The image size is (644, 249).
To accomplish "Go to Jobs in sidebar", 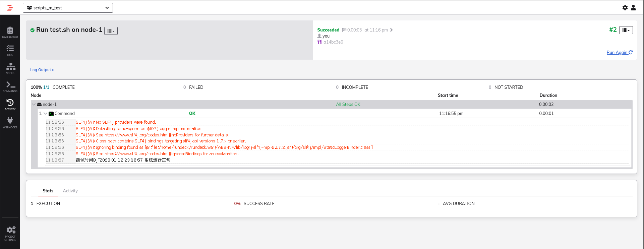I will tap(10, 51).
